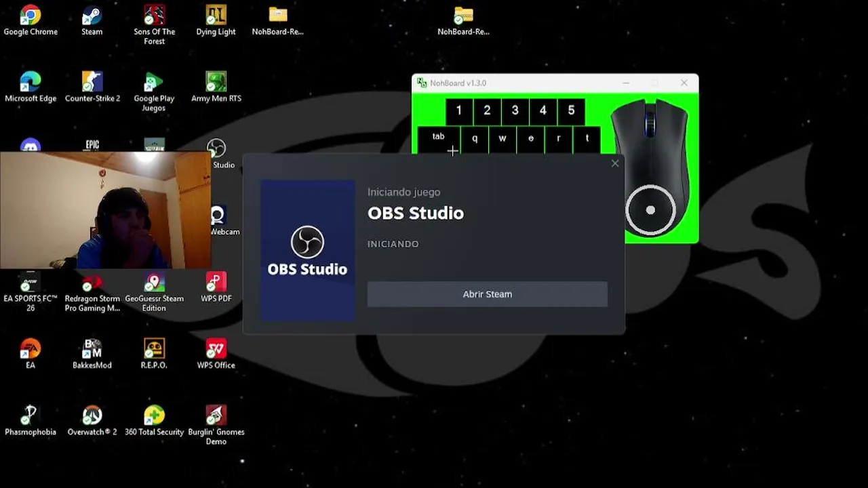This screenshot has height=488, width=868.
Task: Click key 2 in the NohBoard window
Action: (487, 110)
